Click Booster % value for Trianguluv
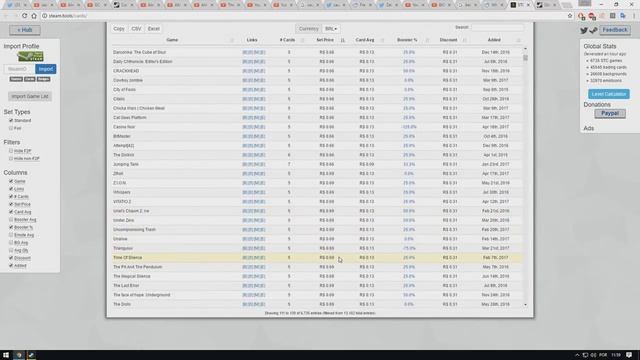The image size is (640, 360). 409,248
